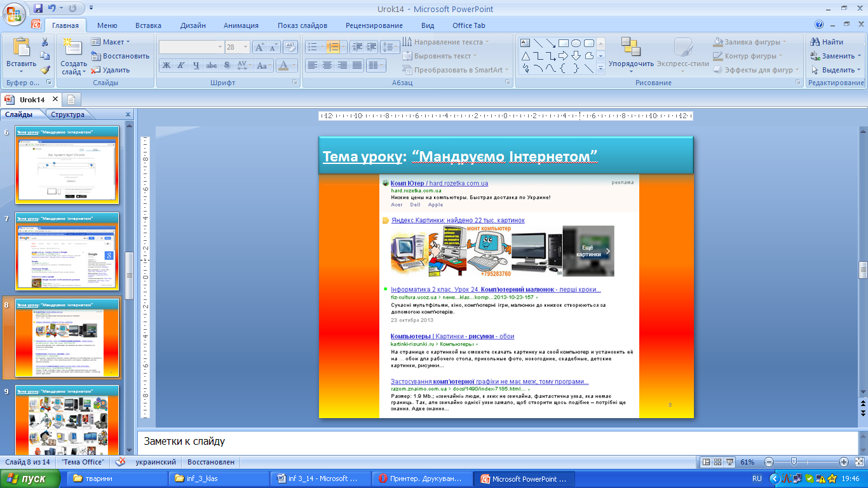The width and height of the screenshot is (868, 488).
Task: Open Упорядочить arrange menu
Action: [631, 54]
